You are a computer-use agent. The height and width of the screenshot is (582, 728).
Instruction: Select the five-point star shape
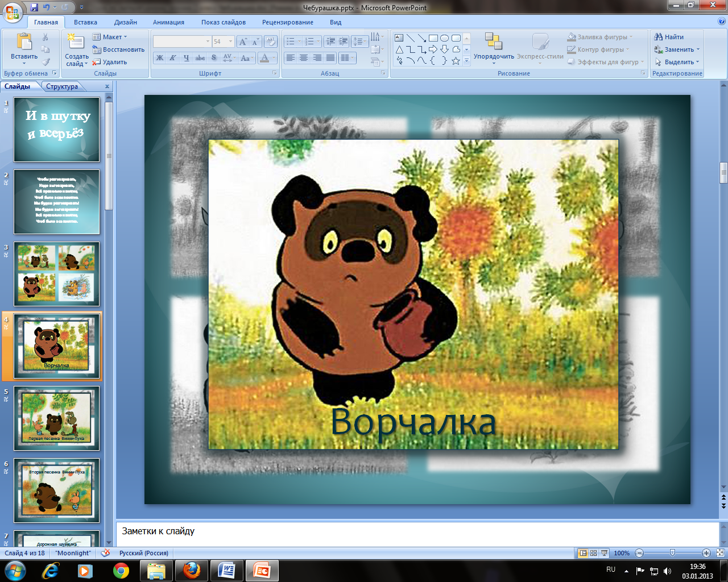456,61
